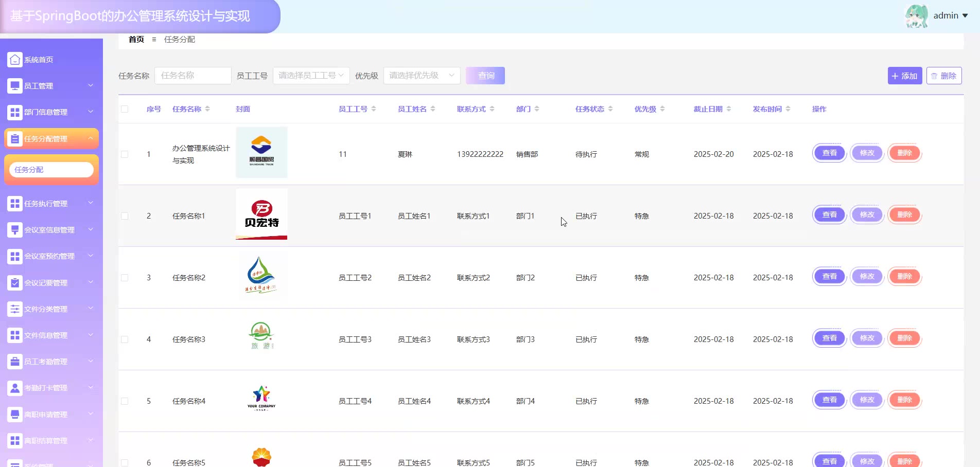Expand the admin user menu
This screenshot has width=980, height=467.
950,15
